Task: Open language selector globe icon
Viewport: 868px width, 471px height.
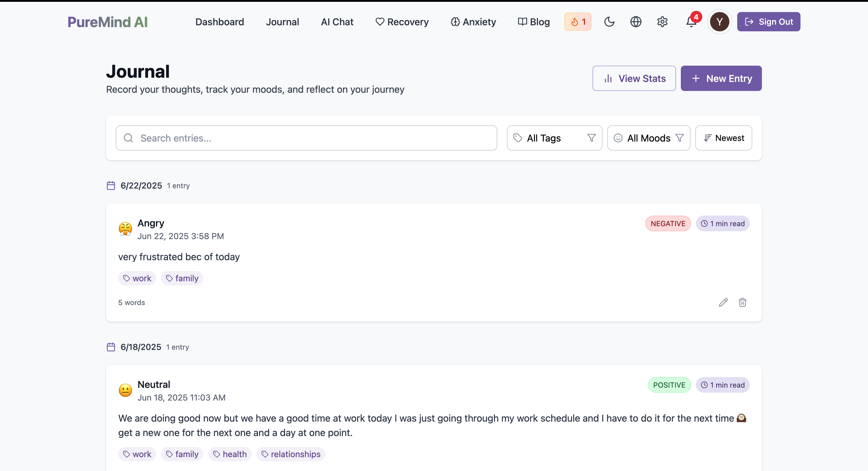Action: point(636,22)
